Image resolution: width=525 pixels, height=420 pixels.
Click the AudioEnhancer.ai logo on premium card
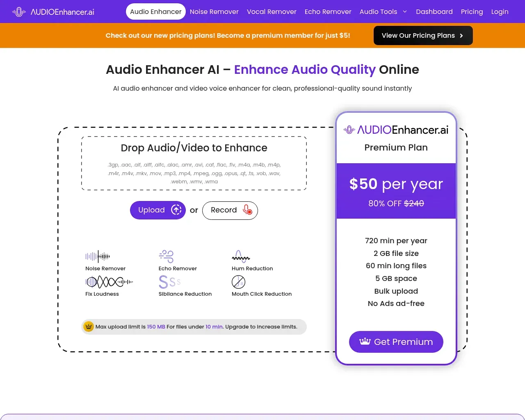[396, 130]
